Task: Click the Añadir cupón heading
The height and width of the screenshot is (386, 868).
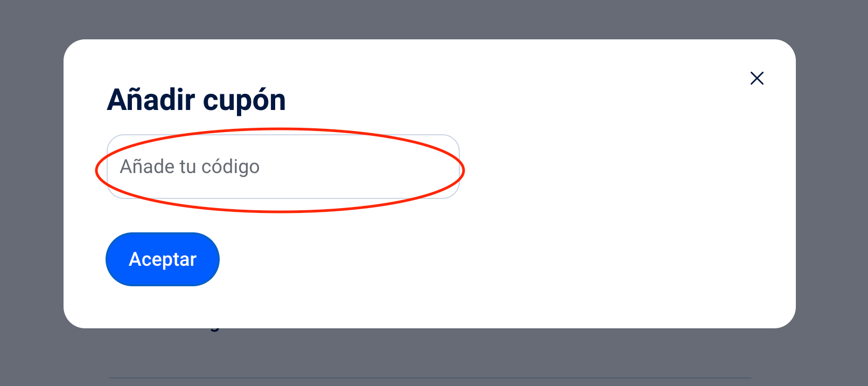Action: (197, 100)
